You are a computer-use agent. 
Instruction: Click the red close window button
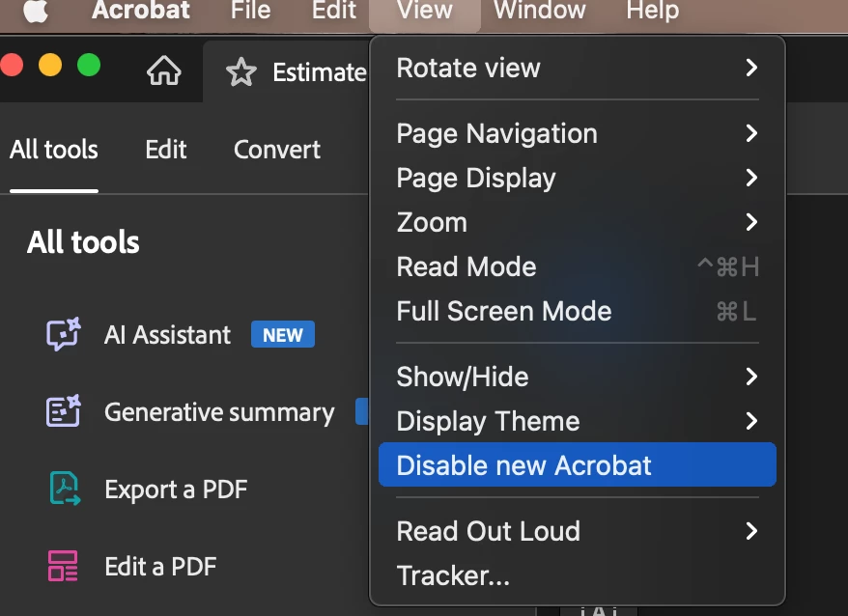click(x=12, y=65)
